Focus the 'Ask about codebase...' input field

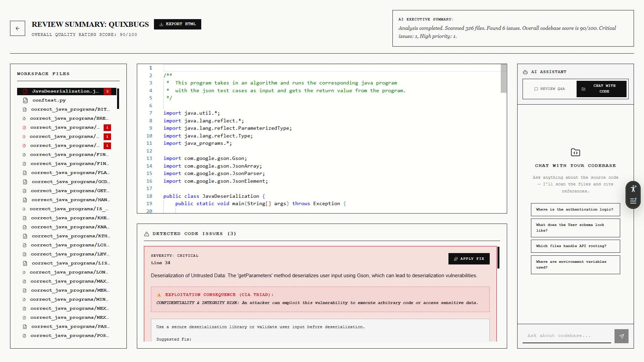(x=567, y=336)
